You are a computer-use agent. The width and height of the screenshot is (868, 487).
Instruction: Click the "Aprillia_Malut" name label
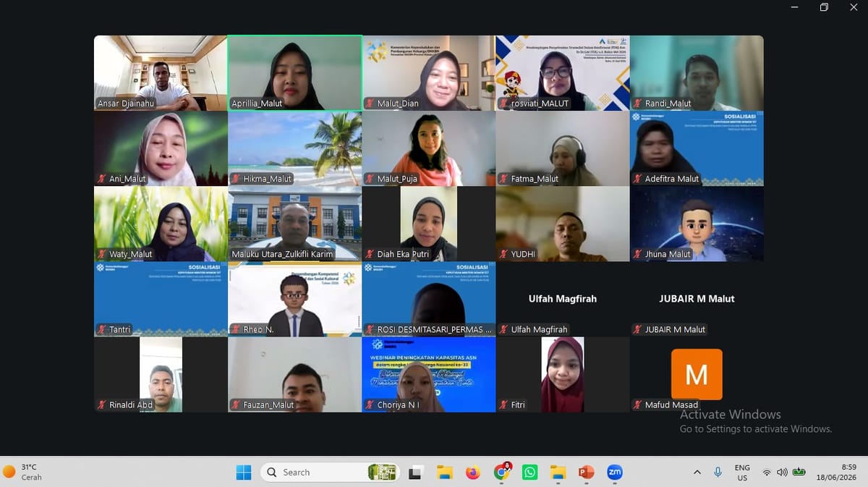pos(257,103)
